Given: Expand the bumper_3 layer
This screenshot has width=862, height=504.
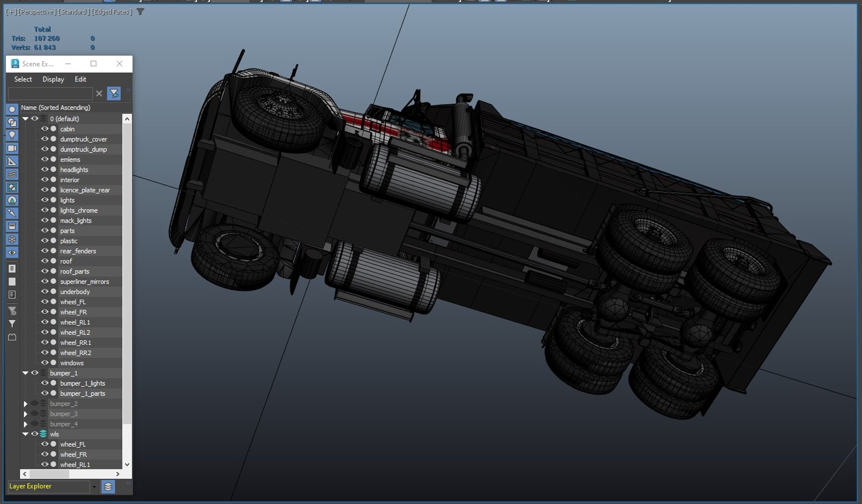Looking at the screenshot, I should click(x=25, y=414).
